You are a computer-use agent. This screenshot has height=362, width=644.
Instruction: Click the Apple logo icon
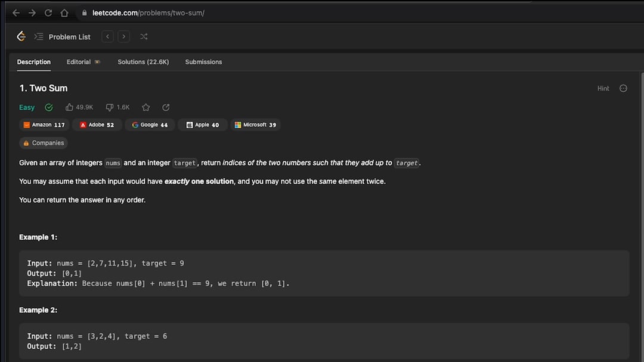coord(190,125)
